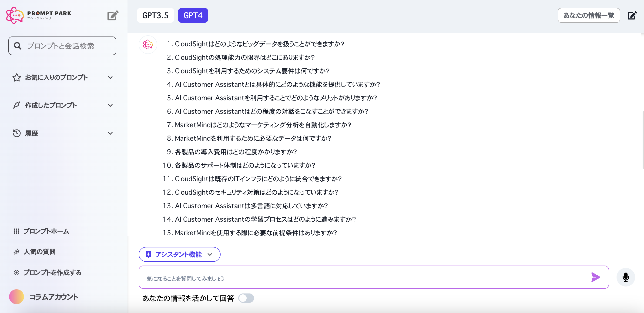Viewport: 644px width, 313px height.
Task: Click the history clock icon beside 履歴
Action: click(17, 133)
